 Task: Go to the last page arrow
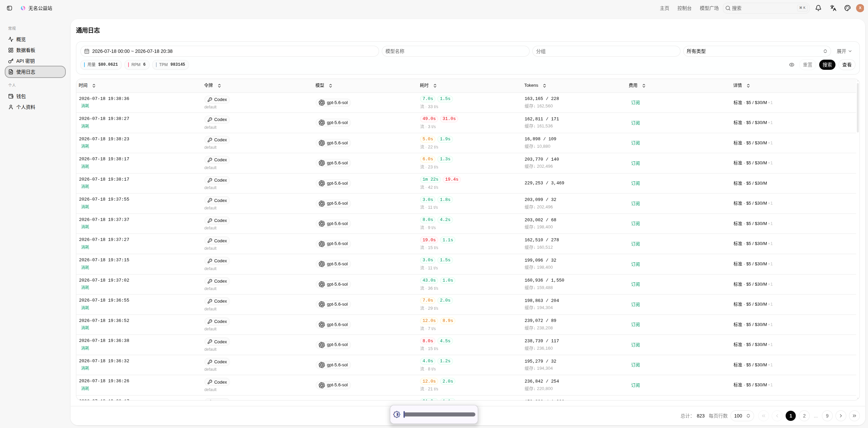click(x=854, y=416)
